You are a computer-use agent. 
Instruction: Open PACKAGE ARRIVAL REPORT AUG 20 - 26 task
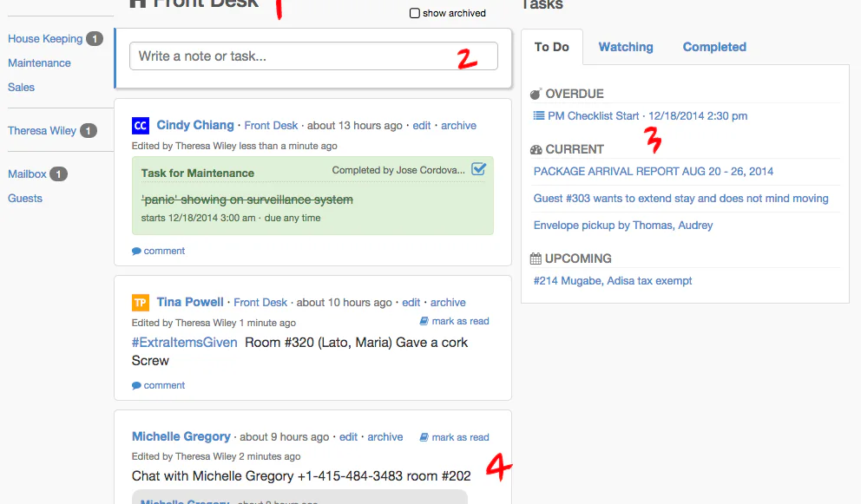654,171
